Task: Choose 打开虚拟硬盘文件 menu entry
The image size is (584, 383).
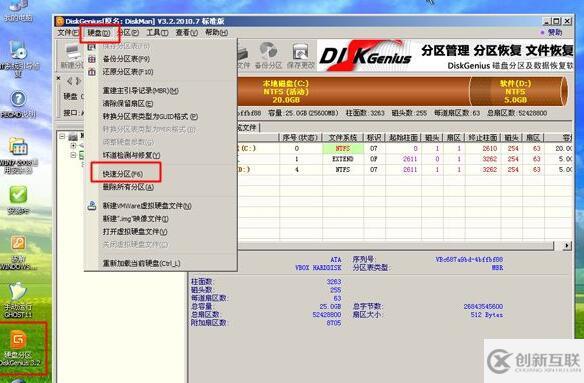Action: [x=135, y=232]
